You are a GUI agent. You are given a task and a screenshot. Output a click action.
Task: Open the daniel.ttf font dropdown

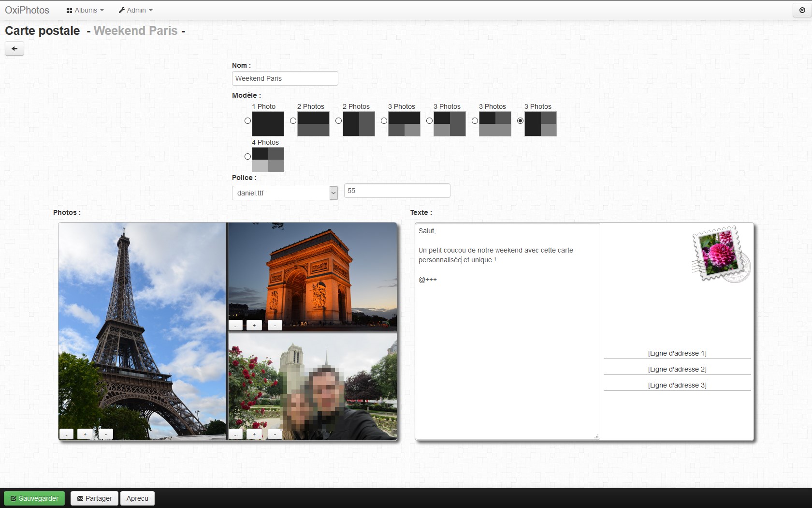tap(285, 193)
